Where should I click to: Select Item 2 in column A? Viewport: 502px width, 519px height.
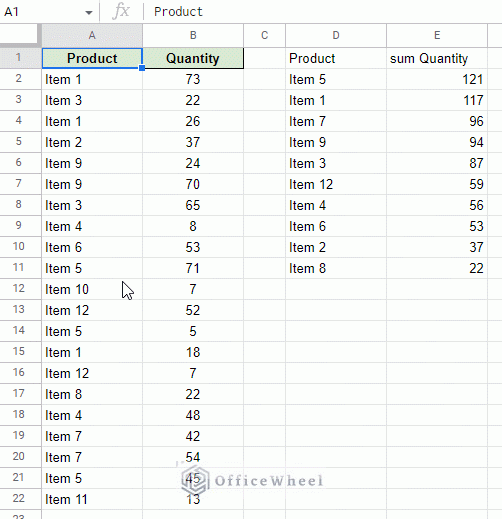[92, 142]
